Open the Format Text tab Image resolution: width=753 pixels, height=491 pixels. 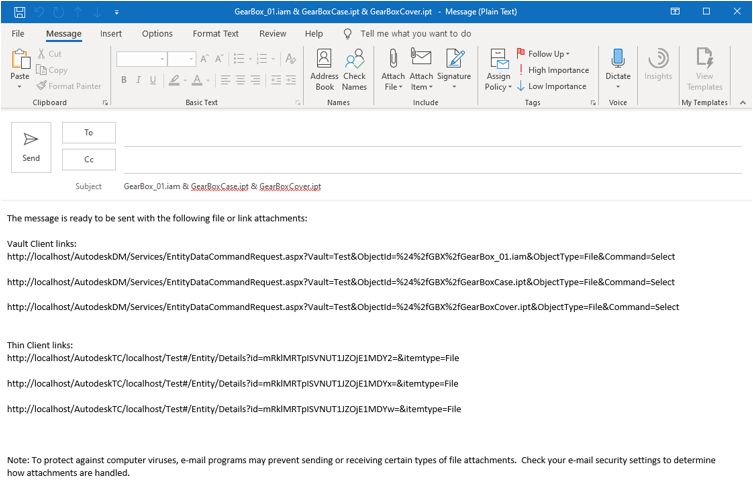coord(216,34)
